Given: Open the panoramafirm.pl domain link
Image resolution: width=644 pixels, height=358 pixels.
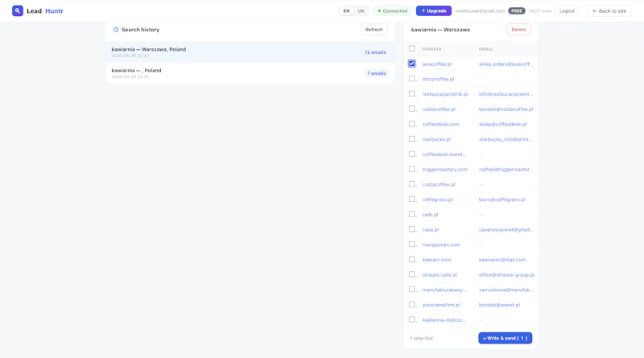Looking at the screenshot, I should coord(440,305).
